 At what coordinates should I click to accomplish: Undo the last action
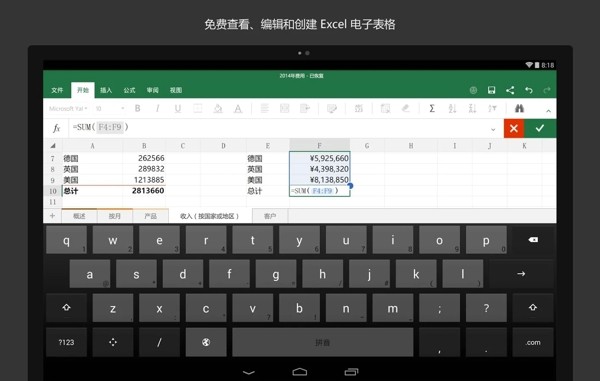click(x=529, y=90)
